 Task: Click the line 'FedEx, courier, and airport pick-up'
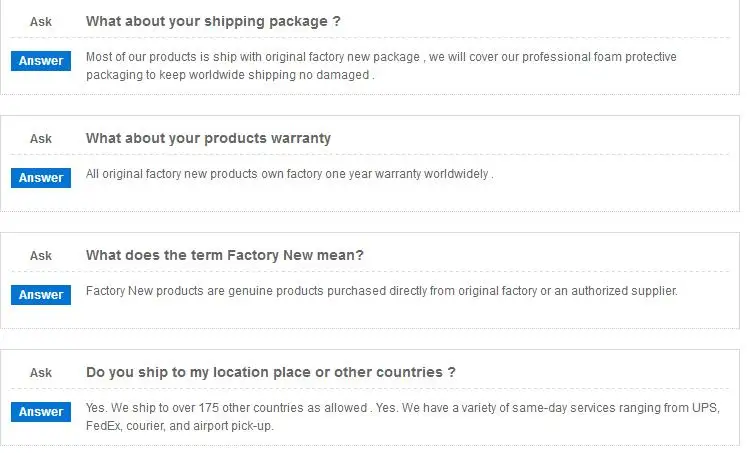point(179,426)
